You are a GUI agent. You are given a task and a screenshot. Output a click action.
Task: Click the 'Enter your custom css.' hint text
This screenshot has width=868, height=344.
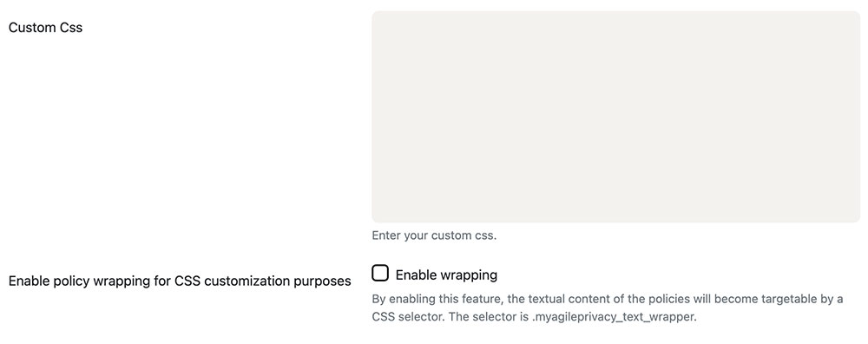click(x=435, y=235)
